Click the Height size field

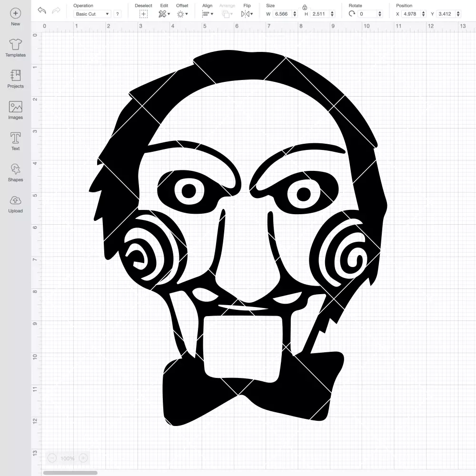point(320,14)
